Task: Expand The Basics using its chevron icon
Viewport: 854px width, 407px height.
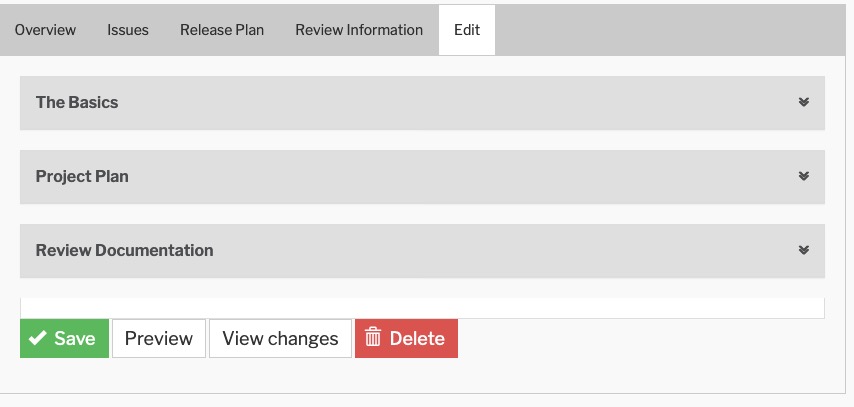Action: [x=803, y=102]
